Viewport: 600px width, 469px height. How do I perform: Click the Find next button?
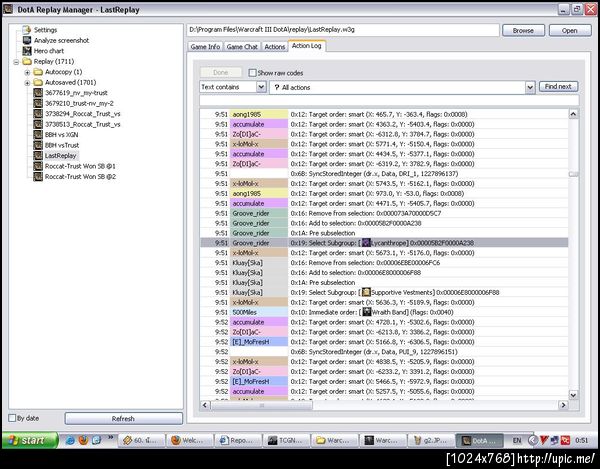pos(558,86)
